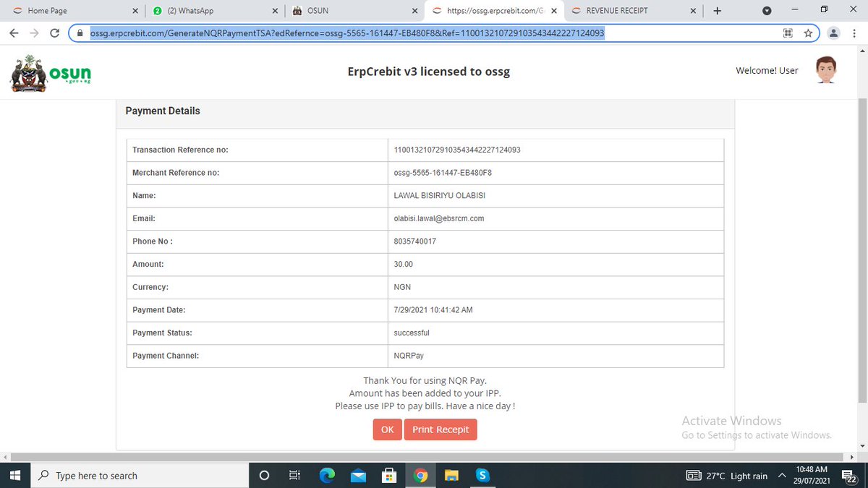Click the Print Recepit button
This screenshot has height=488, width=868.
441,429
